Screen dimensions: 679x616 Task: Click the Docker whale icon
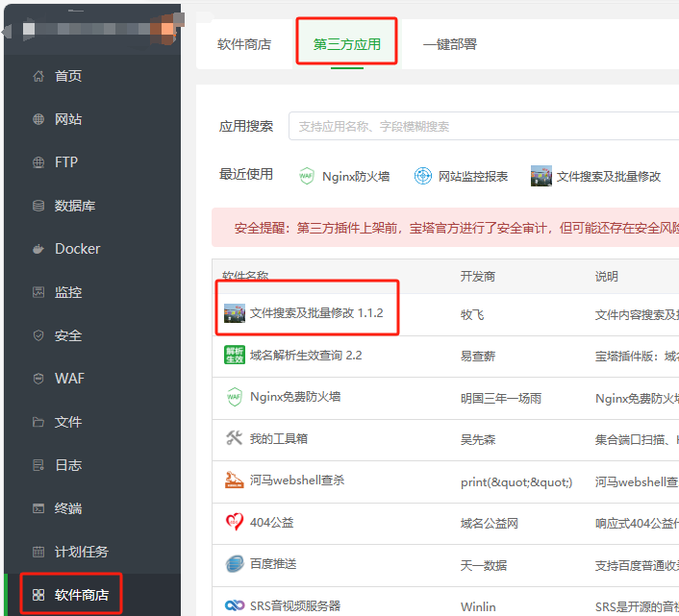[x=38, y=249]
